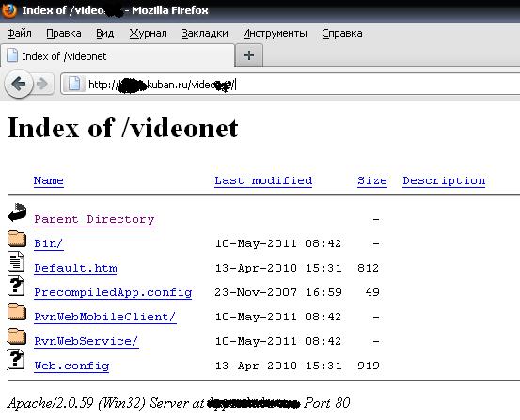Click the Forward arrow button
The image size is (520, 420).
(x=42, y=84)
